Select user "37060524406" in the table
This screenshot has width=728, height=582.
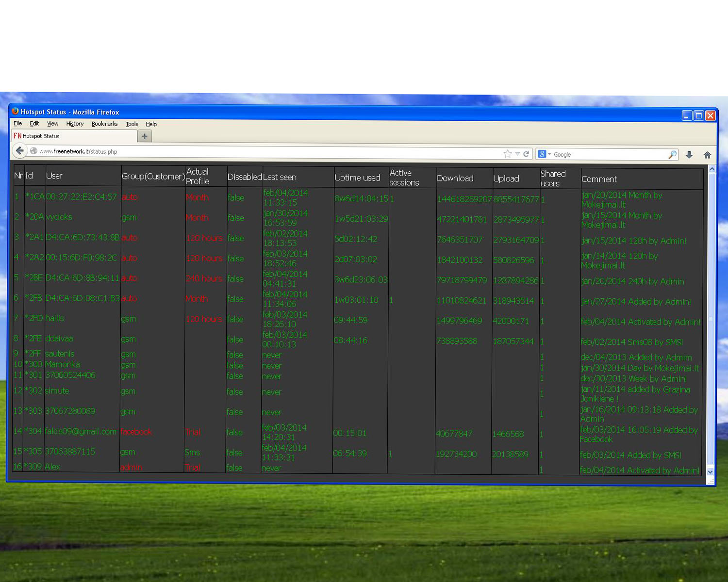point(70,375)
